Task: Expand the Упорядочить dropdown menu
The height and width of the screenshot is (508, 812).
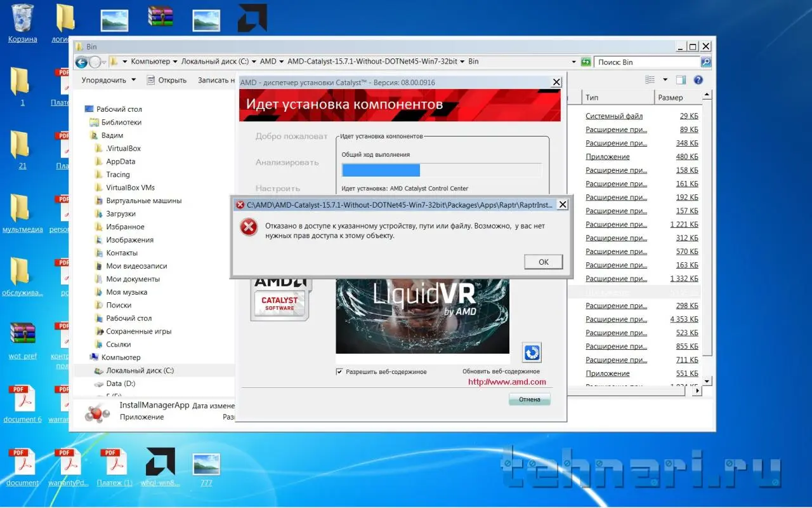Action: pyautogui.click(x=108, y=80)
